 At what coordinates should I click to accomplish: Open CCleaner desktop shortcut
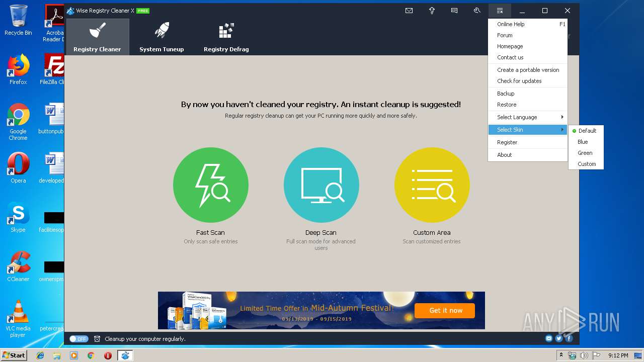tap(18, 266)
